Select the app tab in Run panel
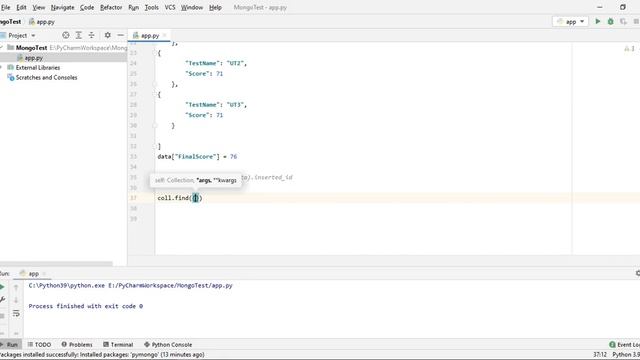Image resolution: width=640 pixels, height=360 pixels. pyautogui.click(x=29, y=273)
